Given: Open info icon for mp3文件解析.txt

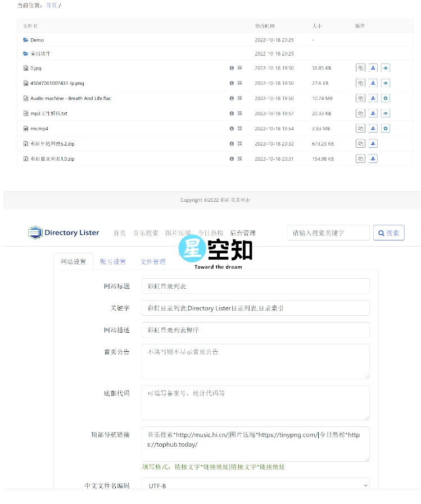Looking at the screenshot, I should point(232,113).
